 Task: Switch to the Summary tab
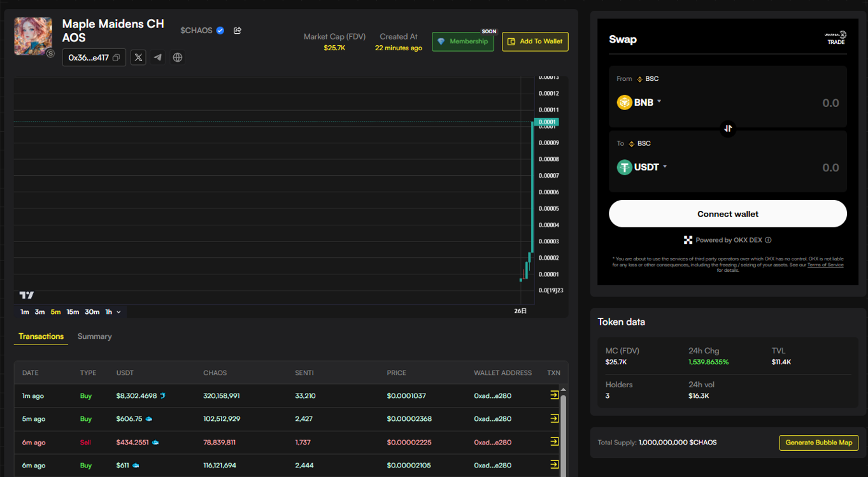click(94, 336)
